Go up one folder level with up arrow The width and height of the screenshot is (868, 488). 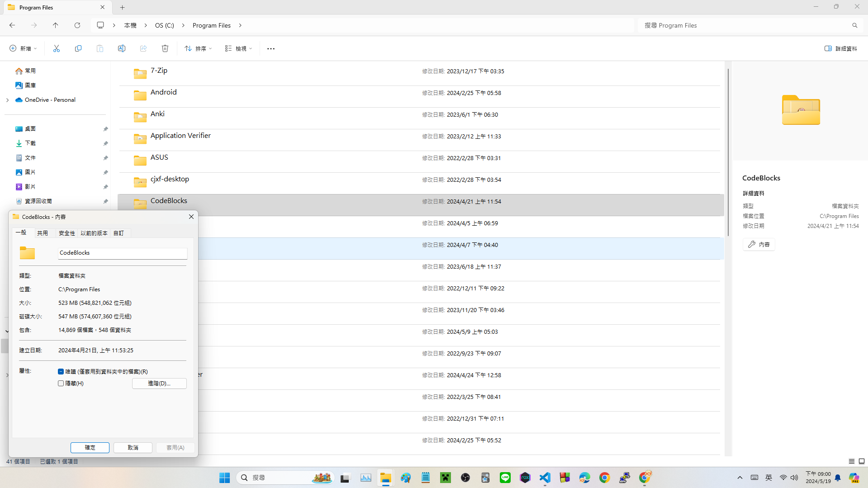(56, 25)
